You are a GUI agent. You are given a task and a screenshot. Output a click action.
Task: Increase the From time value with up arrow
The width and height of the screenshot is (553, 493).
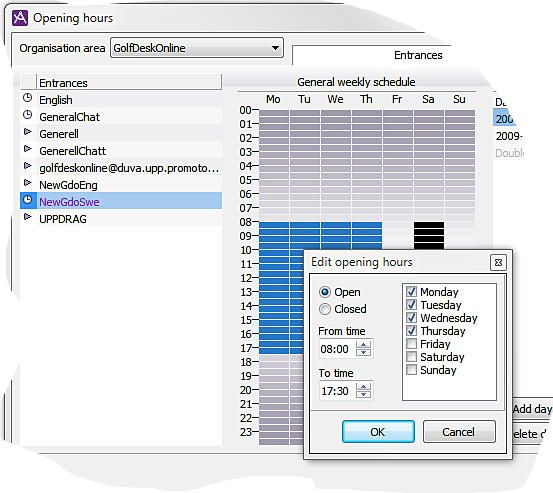(x=363, y=345)
